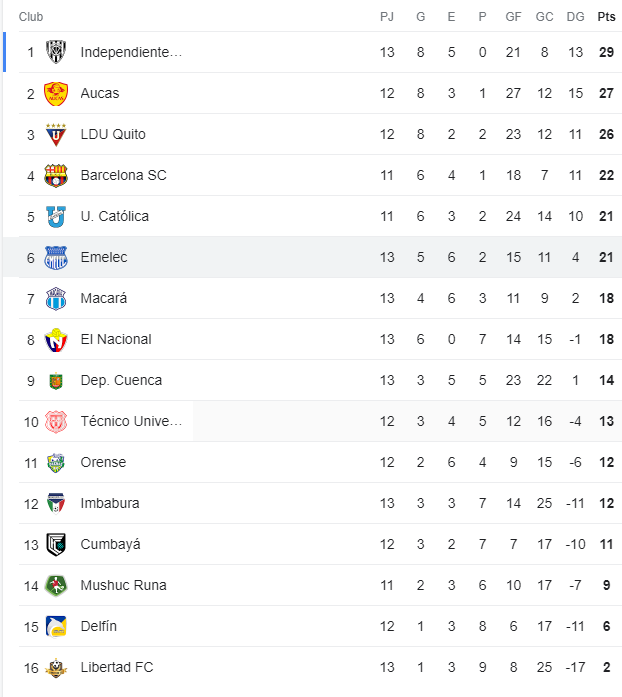The image size is (622, 697).
Task: Click the Independiente club crest icon
Action: [x=56, y=52]
